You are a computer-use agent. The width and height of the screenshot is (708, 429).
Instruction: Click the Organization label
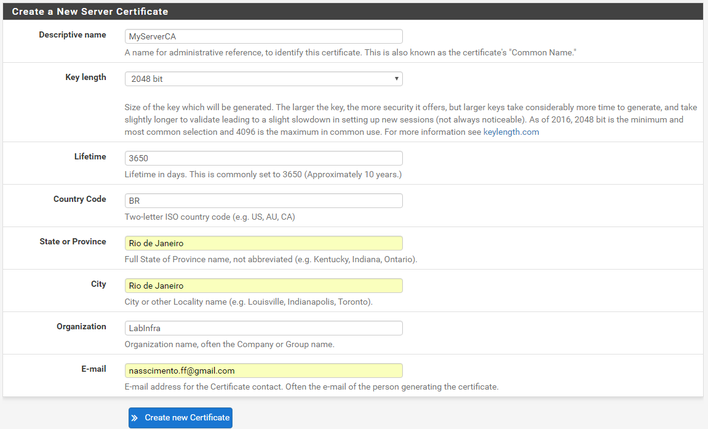(81, 326)
